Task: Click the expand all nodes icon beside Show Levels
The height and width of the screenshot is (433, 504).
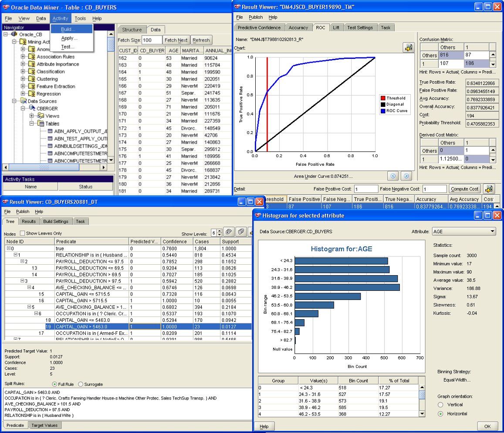Action: coord(230,232)
